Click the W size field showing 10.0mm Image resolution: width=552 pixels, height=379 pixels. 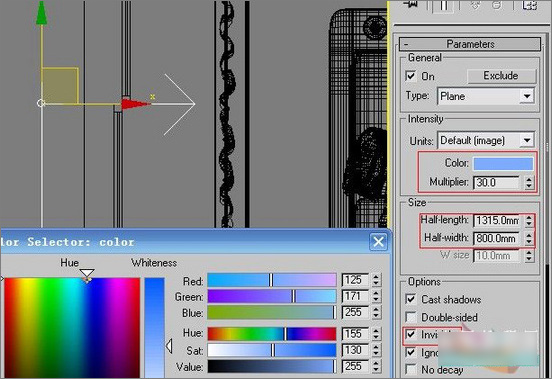click(x=496, y=256)
